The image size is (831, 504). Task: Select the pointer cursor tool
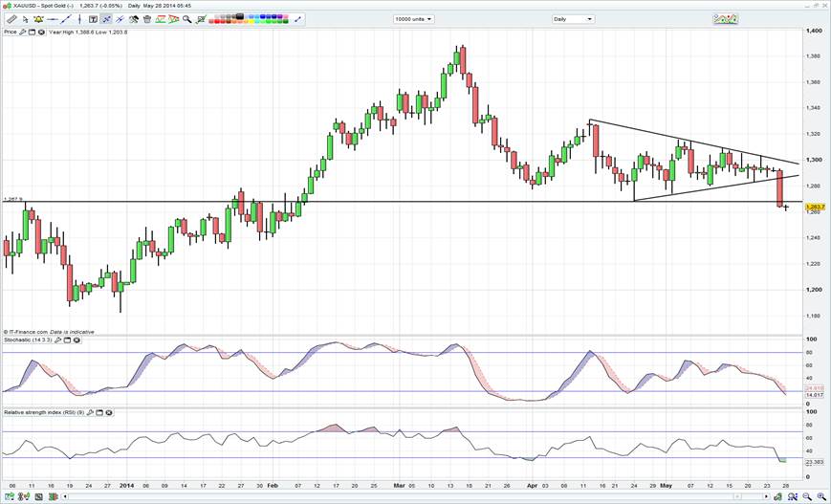tap(26, 19)
